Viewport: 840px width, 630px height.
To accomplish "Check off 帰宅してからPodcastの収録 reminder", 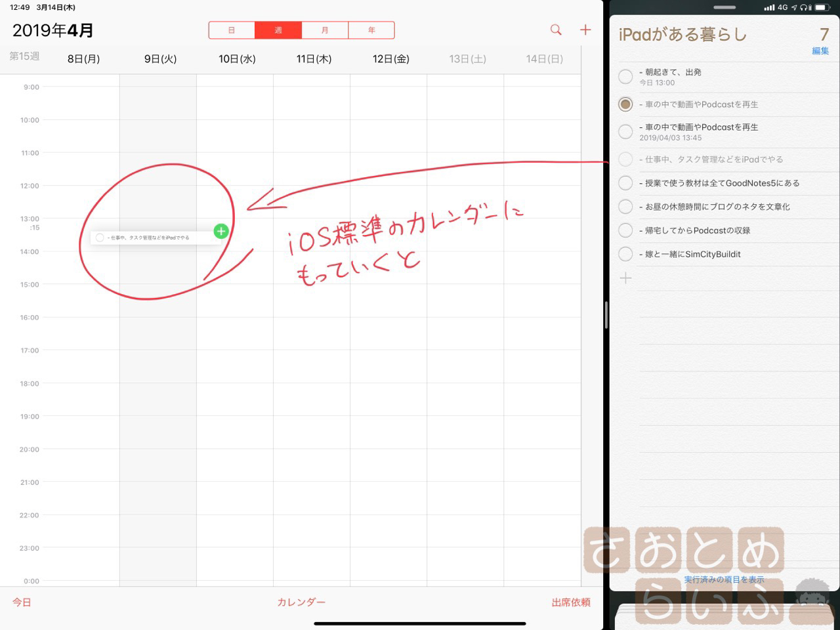I will pos(626,230).
